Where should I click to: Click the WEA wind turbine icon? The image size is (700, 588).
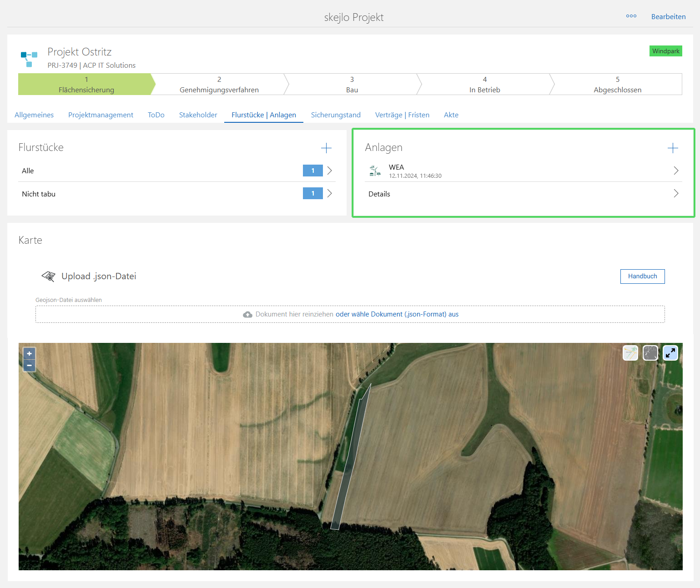[x=375, y=171]
